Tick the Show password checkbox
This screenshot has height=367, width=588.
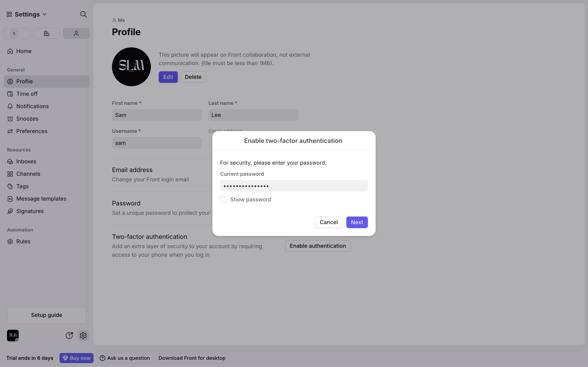click(223, 200)
